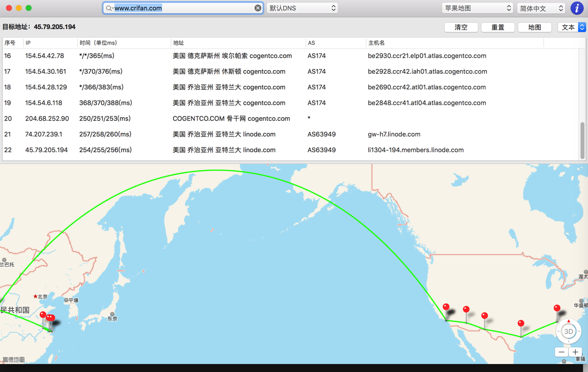Screen dimensions: 588x372
Task: Select IP 154.54.28.129 in row 18
Action: point(46,87)
